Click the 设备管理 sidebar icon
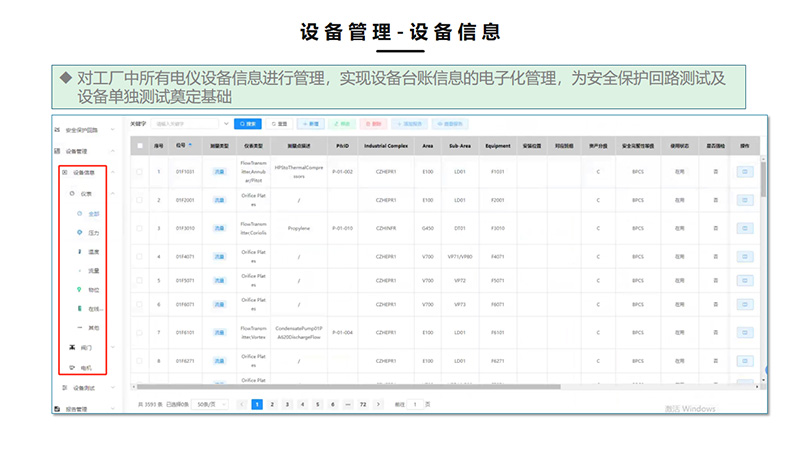 (57, 151)
